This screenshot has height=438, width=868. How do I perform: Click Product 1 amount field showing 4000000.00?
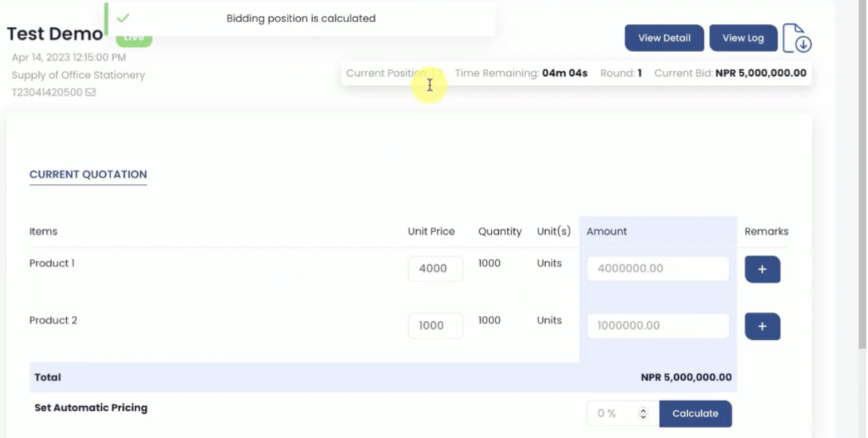658,268
